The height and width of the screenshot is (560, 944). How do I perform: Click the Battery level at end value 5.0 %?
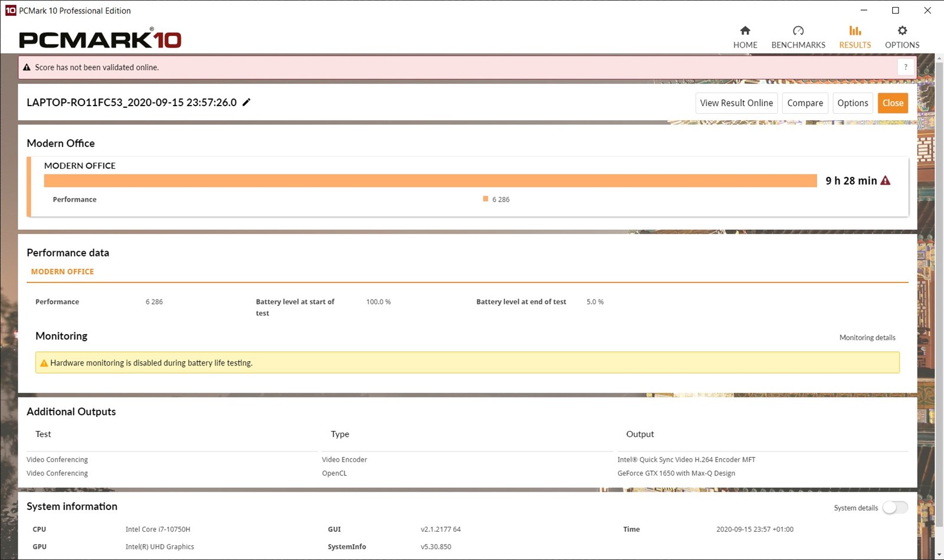pyautogui.click(x=595, y=302)
